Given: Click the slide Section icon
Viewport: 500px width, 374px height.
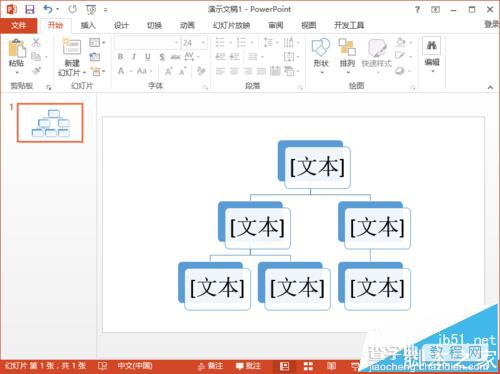Looking at the screenshot, I should (x=96, y=71).
